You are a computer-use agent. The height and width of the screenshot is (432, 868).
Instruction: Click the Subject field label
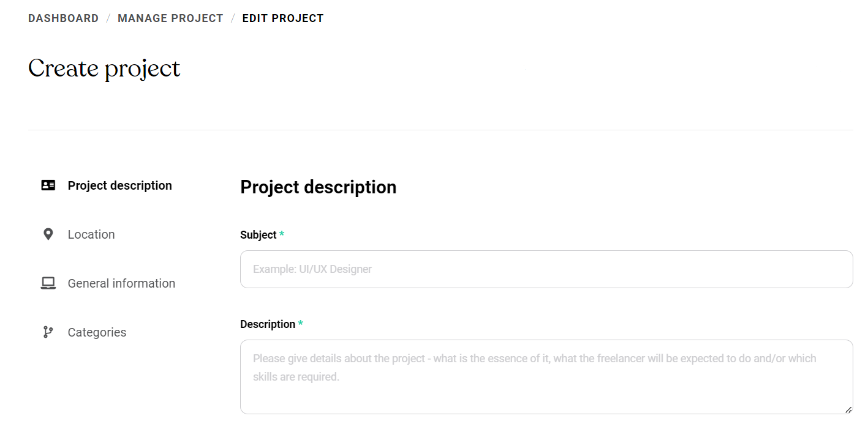[258, 234]
